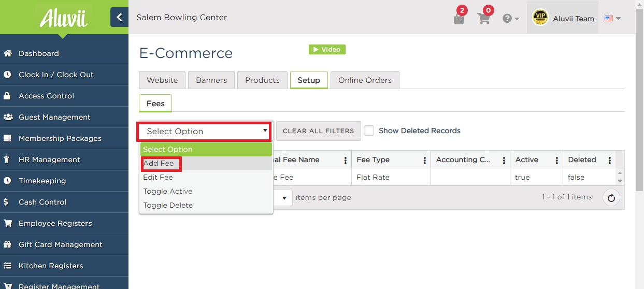Play the E-Commerce Video tutorial
Viewport: 644px width, 289px height.
tap(327, 49)
